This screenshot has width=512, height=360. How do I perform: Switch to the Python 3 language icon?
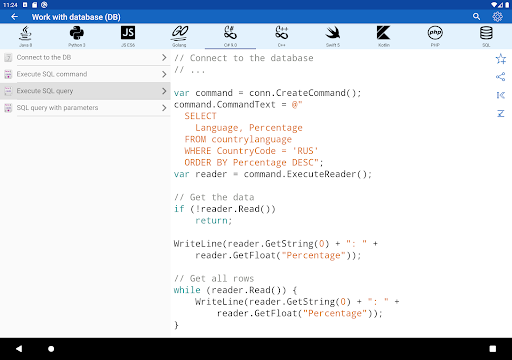(x=77, y=36)
